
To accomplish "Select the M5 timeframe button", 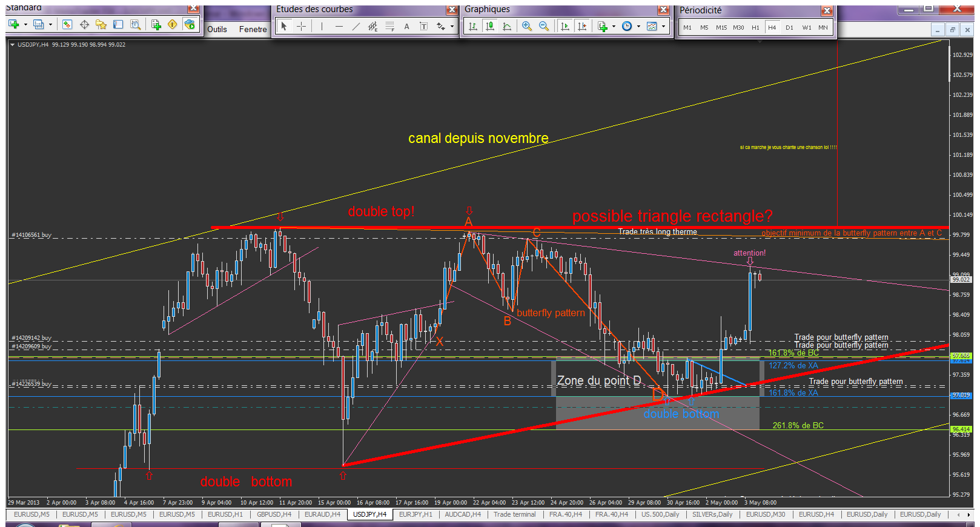I will tap(704, 27).
